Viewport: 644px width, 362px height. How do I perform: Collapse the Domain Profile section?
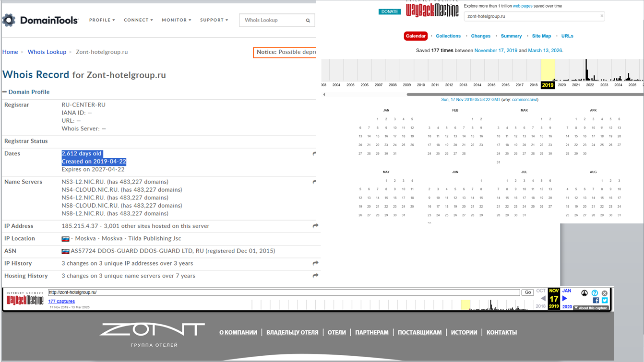pyautogui.click(x=26, y=92)
